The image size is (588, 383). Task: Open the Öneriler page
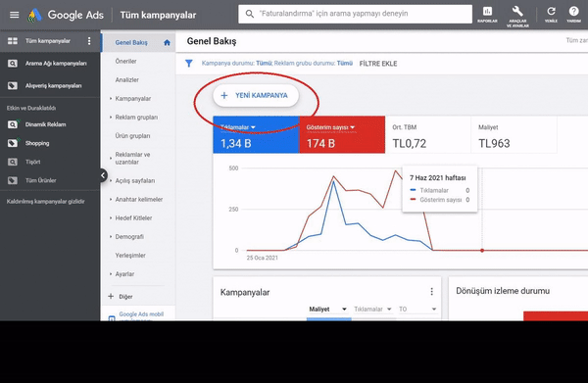pos(126,61)
